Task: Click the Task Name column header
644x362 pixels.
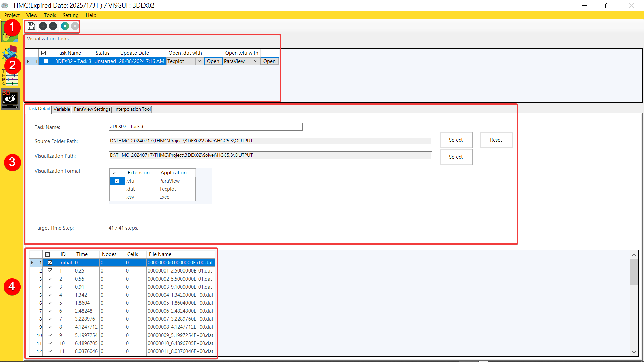Action: click(x=73, y=53)
